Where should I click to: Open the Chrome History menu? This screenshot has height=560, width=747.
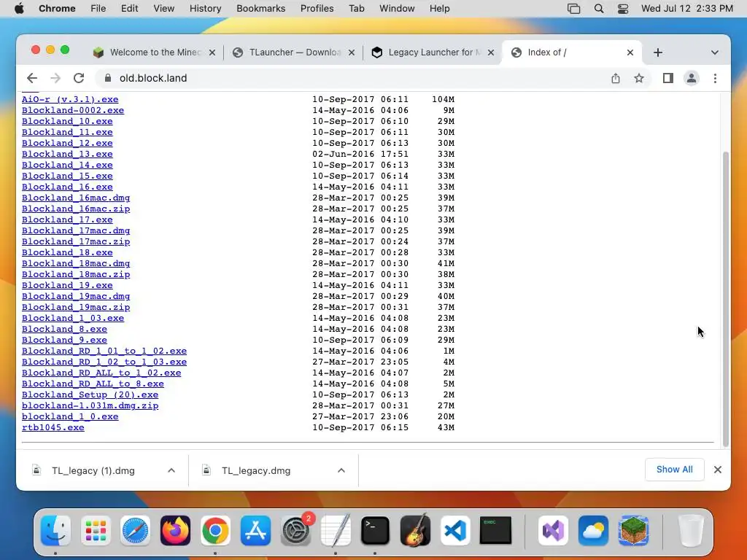(x=205, y=9)
